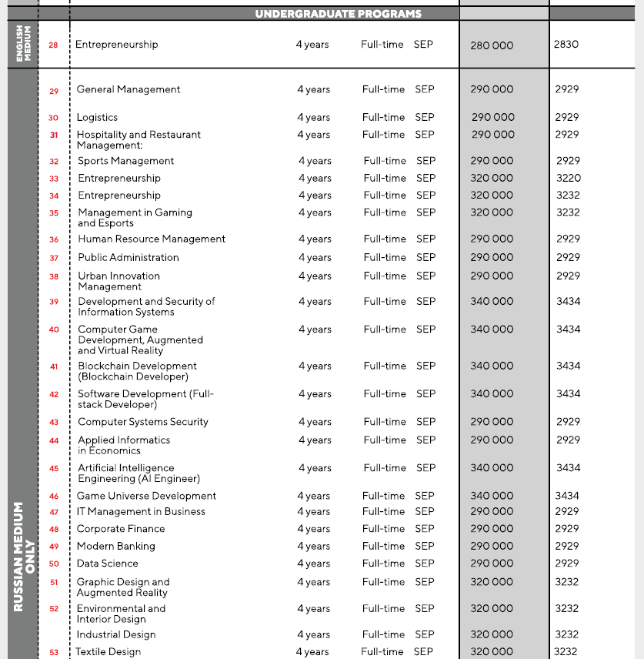Click row number 53
This screenshot has height=659, width=644.
click(x=54, y=653)
